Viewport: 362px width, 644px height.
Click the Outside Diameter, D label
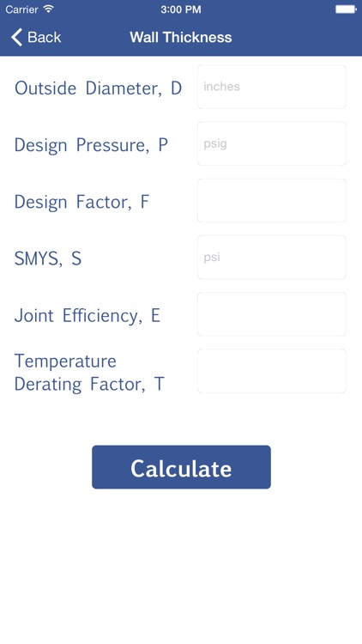pos(98,88)
